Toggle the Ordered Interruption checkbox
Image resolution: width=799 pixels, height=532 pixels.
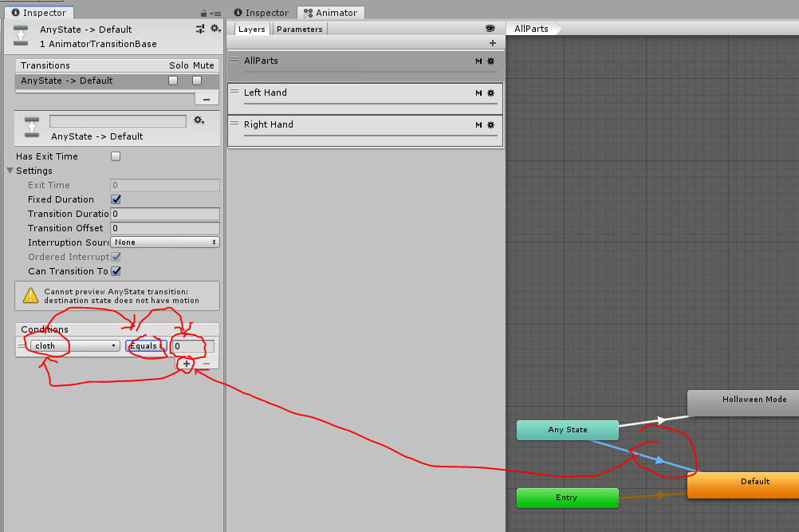[116, 257]
